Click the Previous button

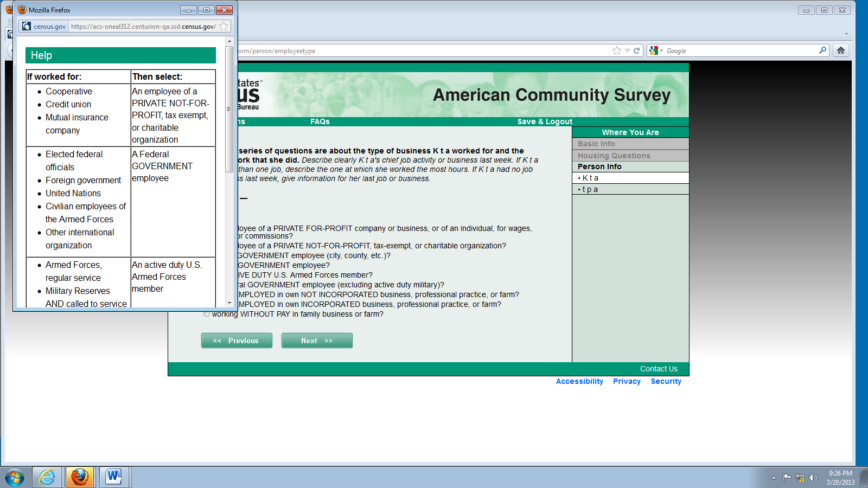point(237,341)
